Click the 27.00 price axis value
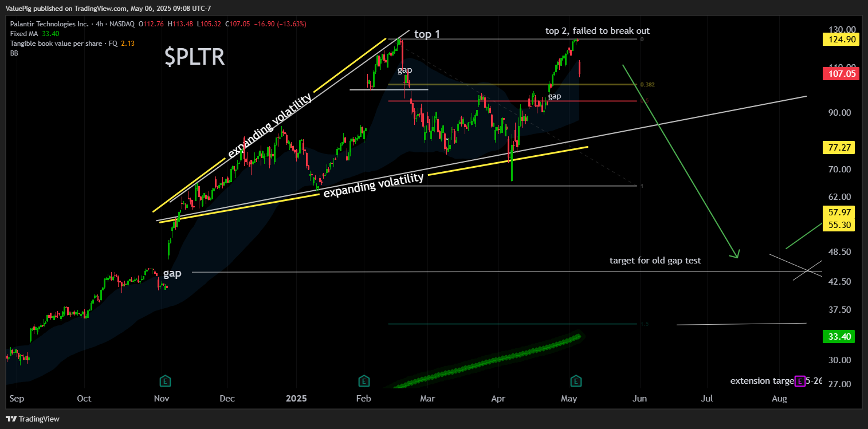The height and width of the screenshot is (429, 868). 840,384
